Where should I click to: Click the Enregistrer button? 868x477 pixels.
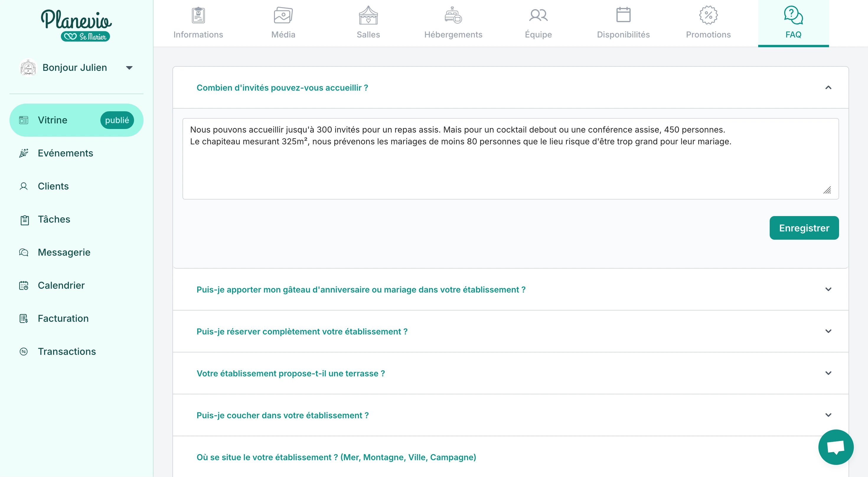(x=804, y=228)
